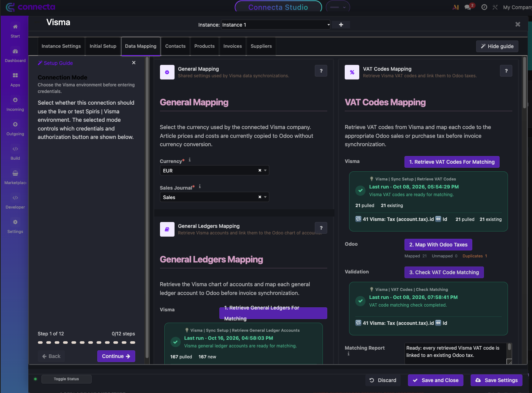532x393 pixels.
Task: Open the Incoming section in the sidebar
Action: coord(15,104)
